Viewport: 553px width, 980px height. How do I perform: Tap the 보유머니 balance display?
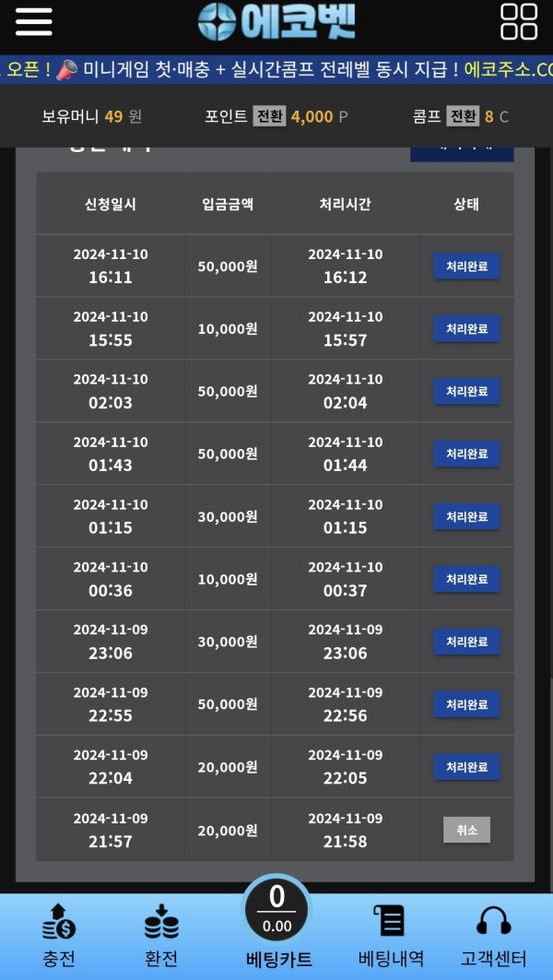(91, 116)
